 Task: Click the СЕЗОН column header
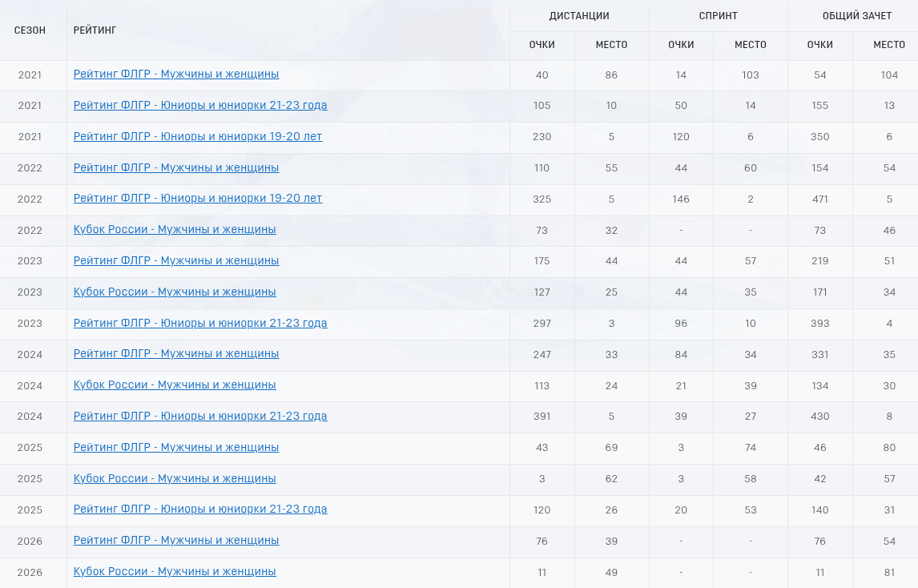click(30, 30)
